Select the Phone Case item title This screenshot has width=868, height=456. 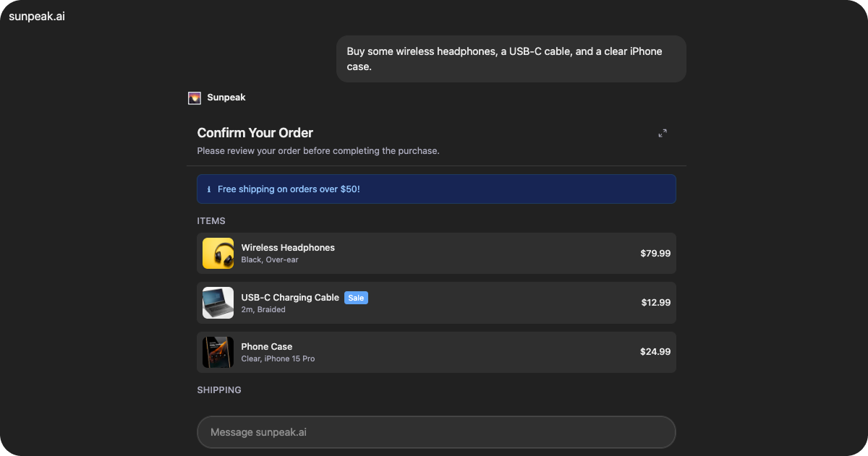pyautogui.click(x=266, y=347)
